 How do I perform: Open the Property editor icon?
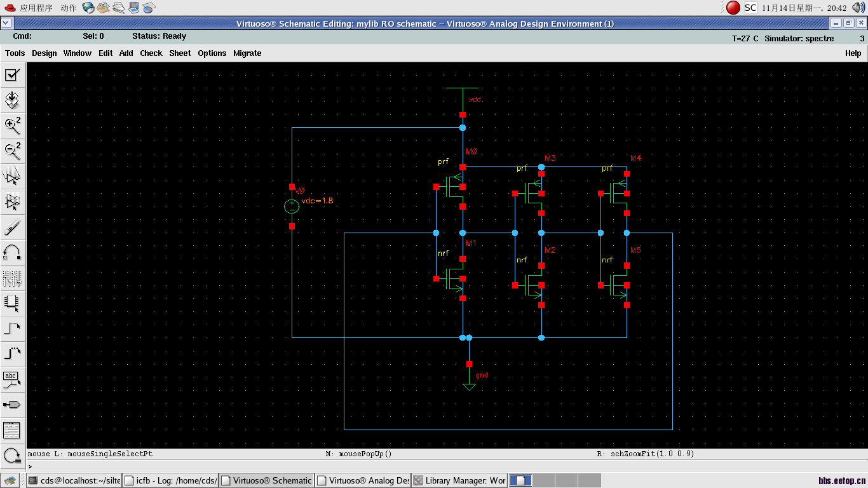pyautogui.click(x=12, y=278)
